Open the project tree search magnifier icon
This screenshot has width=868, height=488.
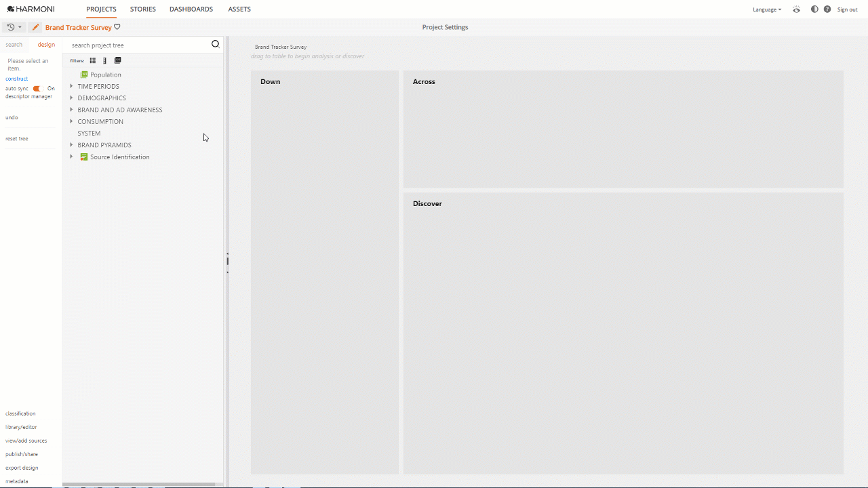215,43
